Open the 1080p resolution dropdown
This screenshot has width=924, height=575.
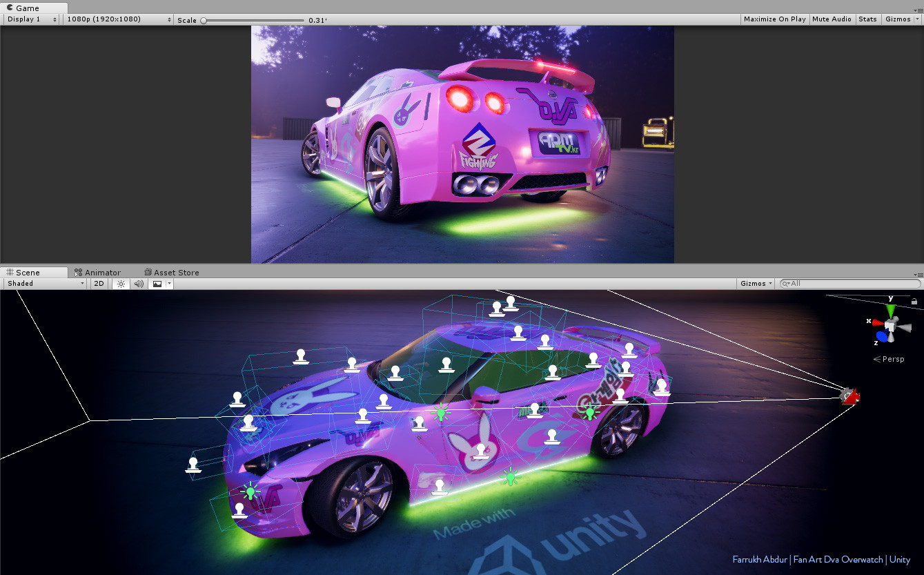tap(119, 19)
